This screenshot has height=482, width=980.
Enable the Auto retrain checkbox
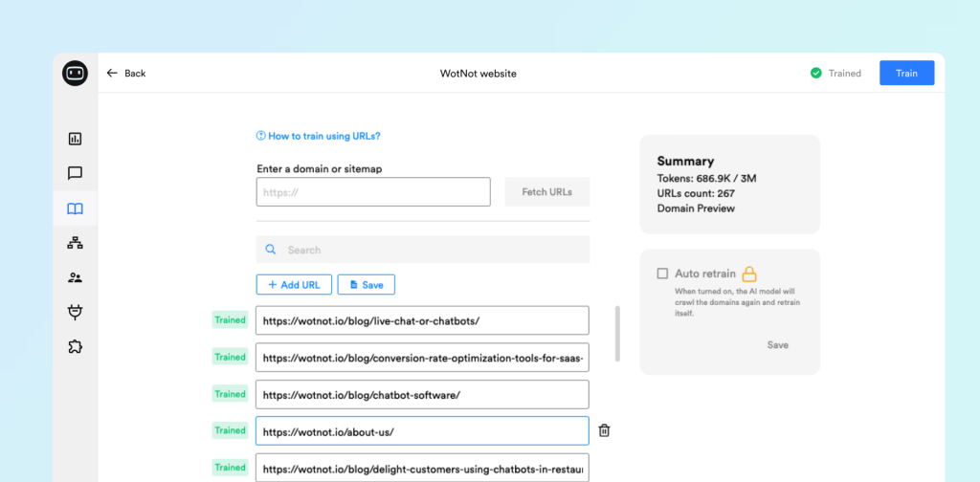tap(662, 274)
